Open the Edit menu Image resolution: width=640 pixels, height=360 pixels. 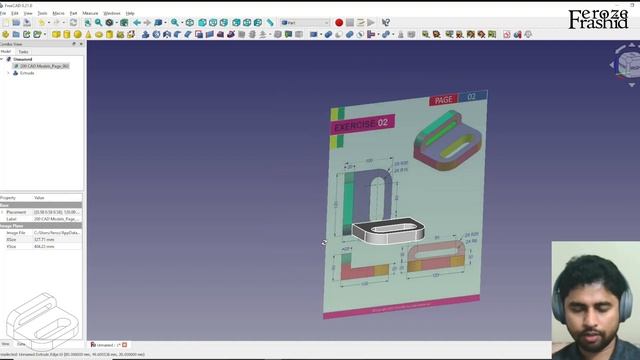(15, 13)
